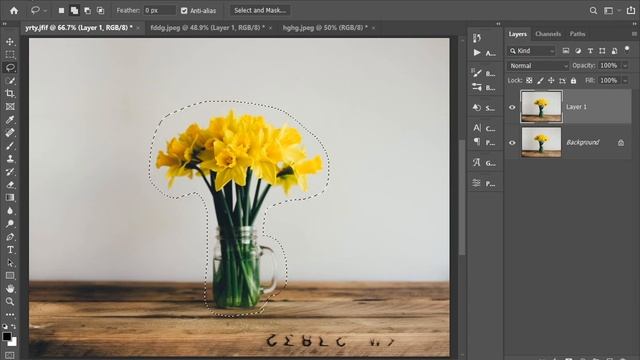Open the Fill slider dropdown arrow
The width and height of the screenshot is (640, 360).
point(625,81)
